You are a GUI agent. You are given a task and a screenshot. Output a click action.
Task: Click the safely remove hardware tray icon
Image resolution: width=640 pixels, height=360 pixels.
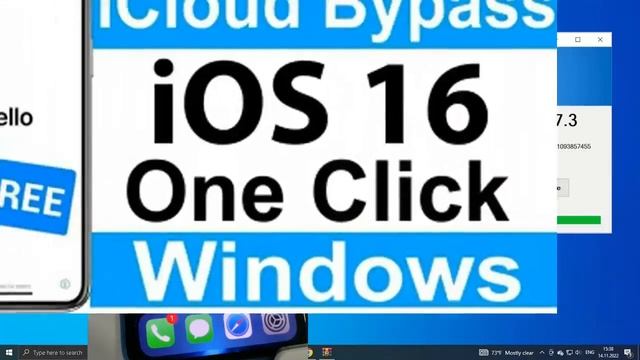[551, 353]
